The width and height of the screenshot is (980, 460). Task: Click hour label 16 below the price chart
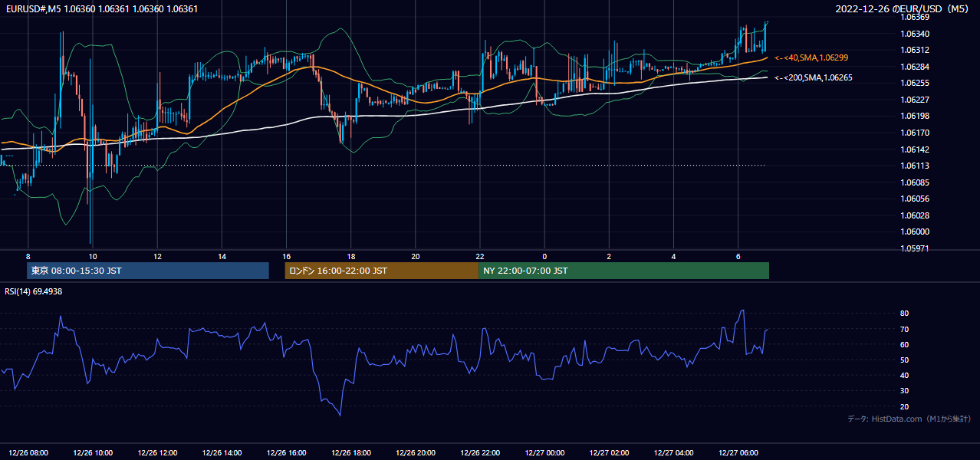286,256
